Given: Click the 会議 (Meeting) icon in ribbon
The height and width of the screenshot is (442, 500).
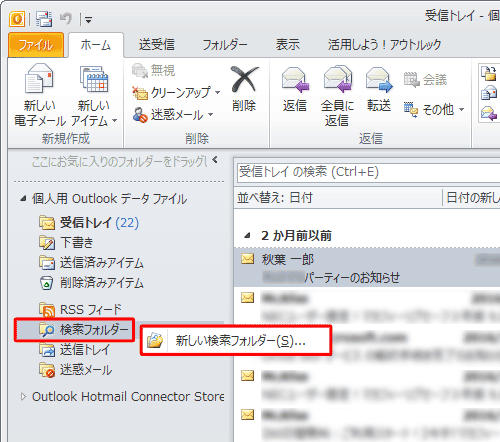Looking at the screenshot, I should click(411, 80).
